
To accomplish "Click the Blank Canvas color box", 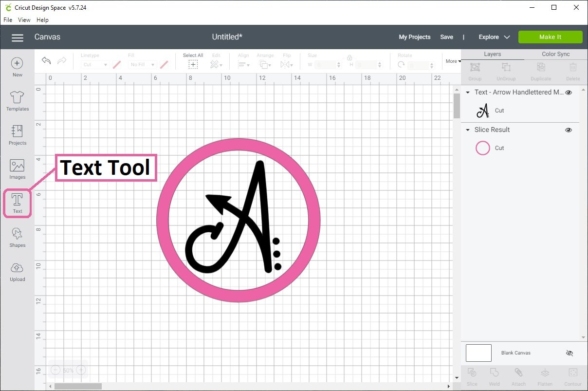I will [x=478, y=353].
